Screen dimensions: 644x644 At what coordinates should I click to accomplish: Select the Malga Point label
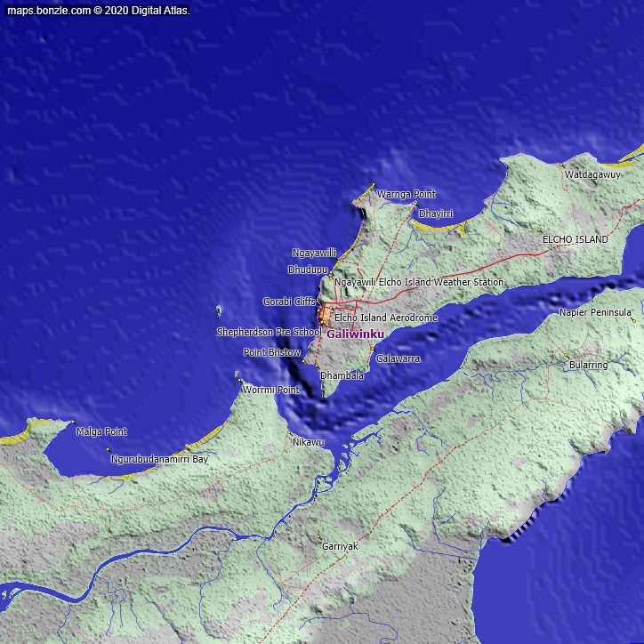[102, 431]
